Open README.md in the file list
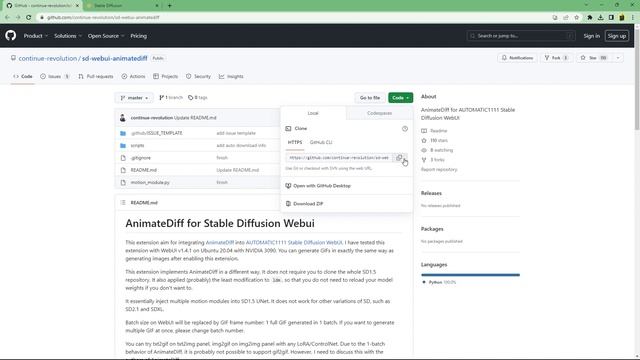640x360 pixels. pyautogui.click(x=144, y=170)
